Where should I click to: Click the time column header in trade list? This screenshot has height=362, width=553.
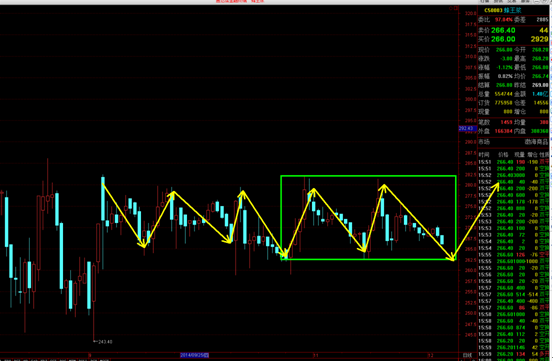tap(484, 155)
